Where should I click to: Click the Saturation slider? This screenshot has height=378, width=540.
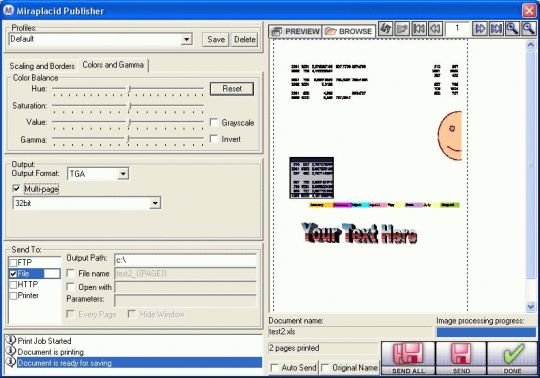(128, 107)
